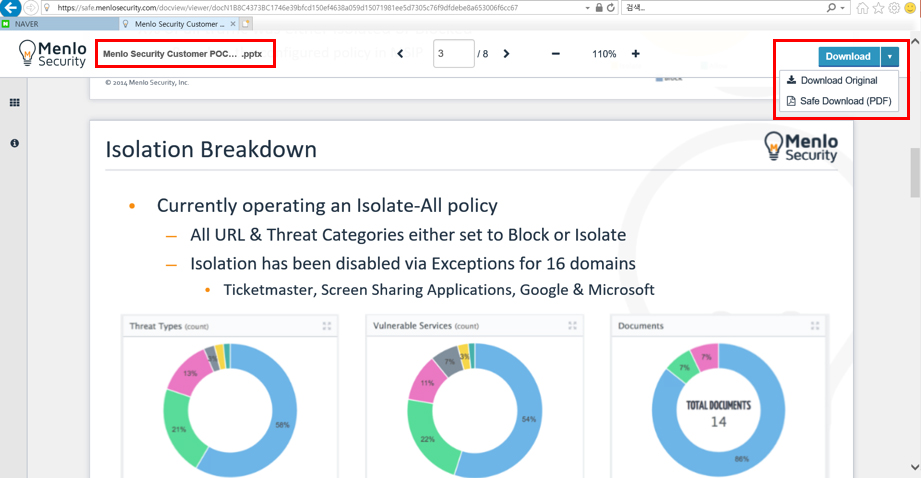Click the Menlo Security logo on the slide
This screenshot has height=478, width=921.
pos(801,146)
